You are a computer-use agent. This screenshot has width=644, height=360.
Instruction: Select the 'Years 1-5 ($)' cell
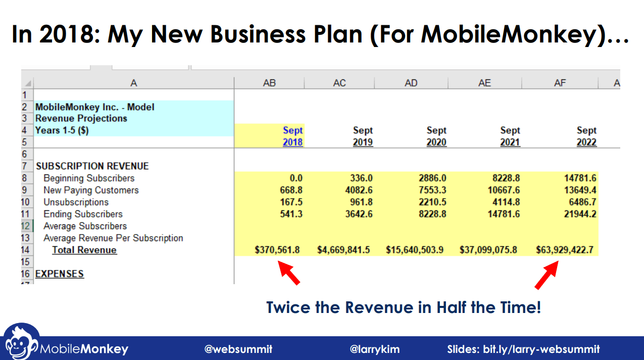point(134,130)
